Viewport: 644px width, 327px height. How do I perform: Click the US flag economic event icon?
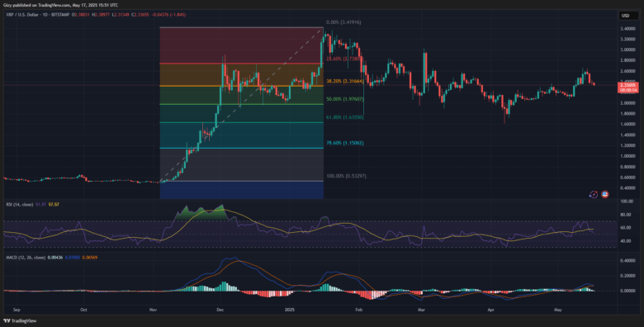(x=604, y=194)
